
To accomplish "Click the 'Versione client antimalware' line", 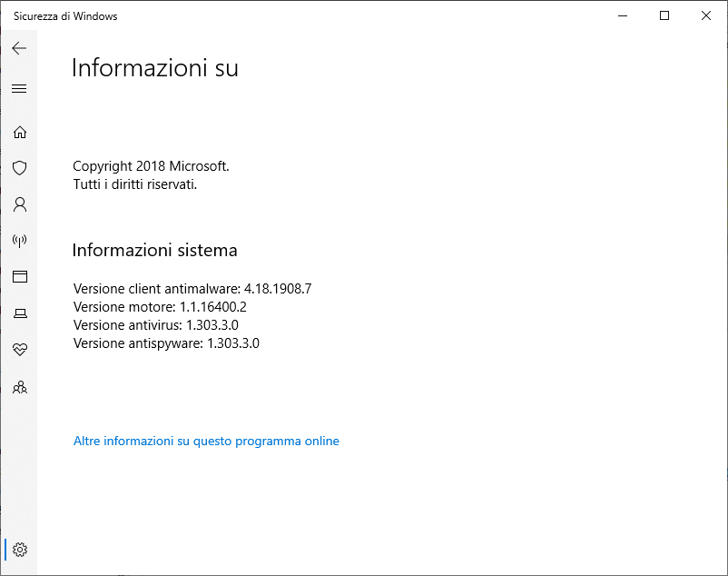I will (192, 289).
